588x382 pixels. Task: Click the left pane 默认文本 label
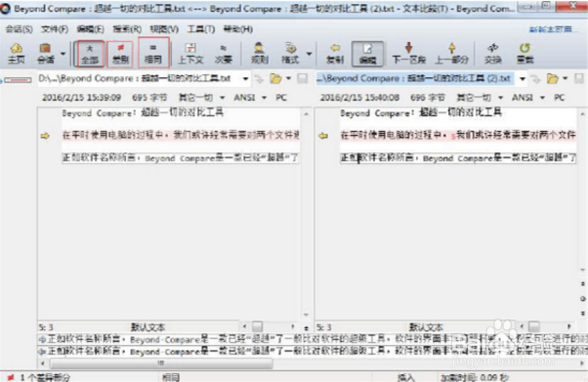[x=147, y=327]
